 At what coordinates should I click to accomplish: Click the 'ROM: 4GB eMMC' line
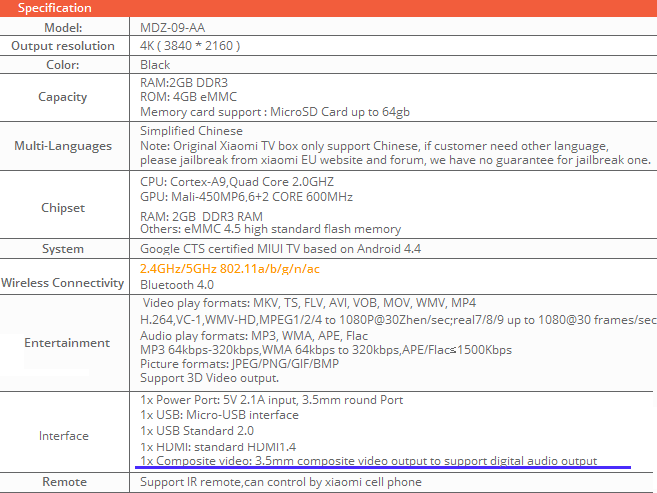(x=188, y=97)
